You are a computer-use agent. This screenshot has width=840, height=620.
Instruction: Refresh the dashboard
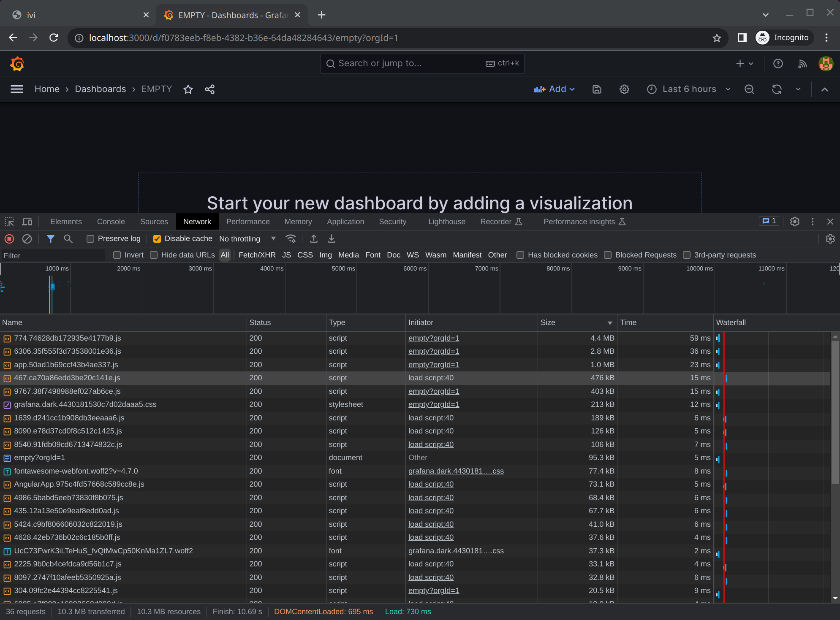click(777, 89)
